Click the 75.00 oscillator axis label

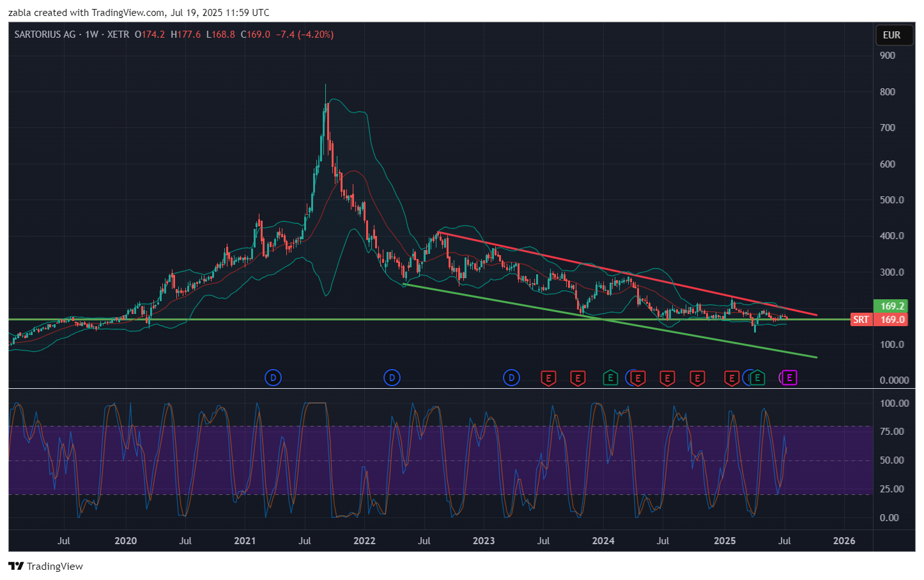892,432
